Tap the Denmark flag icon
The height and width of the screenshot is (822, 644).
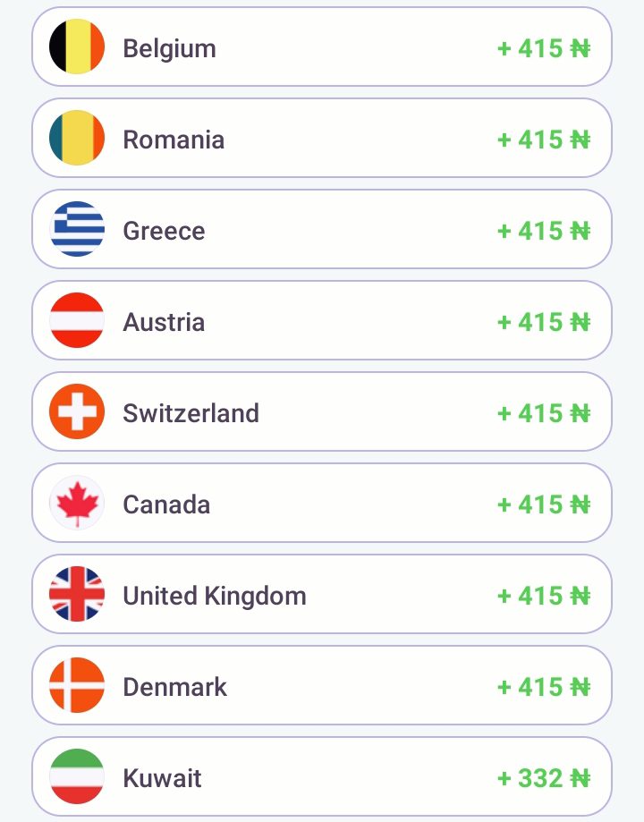coord(77,686)
